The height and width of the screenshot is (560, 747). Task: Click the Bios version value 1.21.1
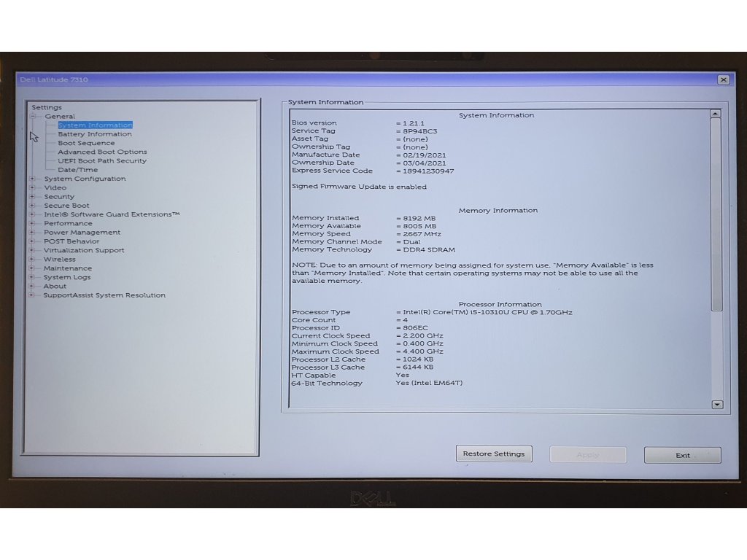pos(414,123)
